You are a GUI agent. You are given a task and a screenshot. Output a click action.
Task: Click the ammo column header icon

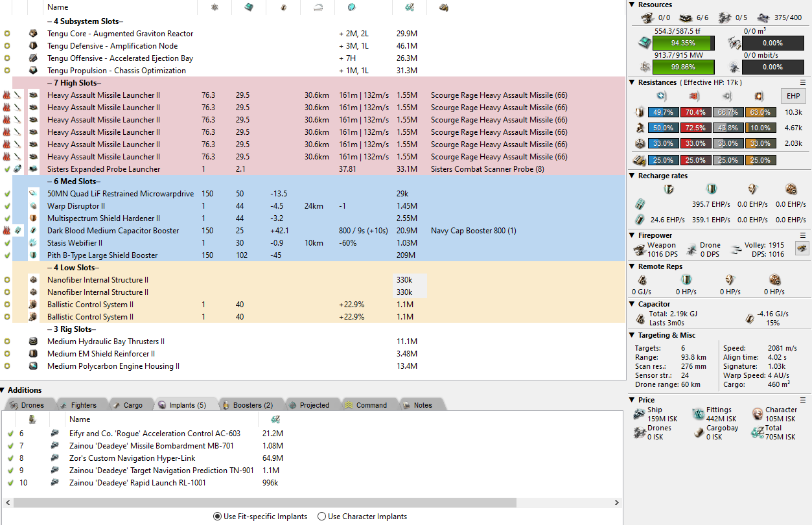point(444,7)
